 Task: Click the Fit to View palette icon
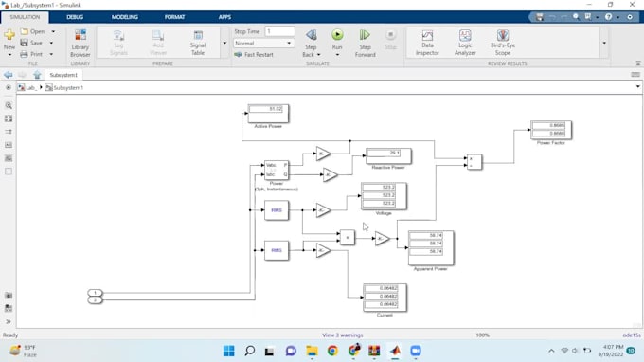9,118
